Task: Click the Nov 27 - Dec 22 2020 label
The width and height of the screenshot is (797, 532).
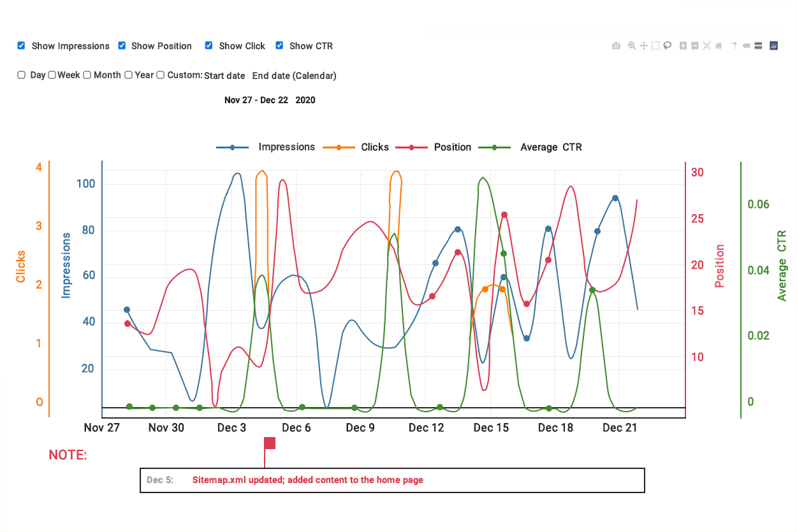Action: point(270,100)
